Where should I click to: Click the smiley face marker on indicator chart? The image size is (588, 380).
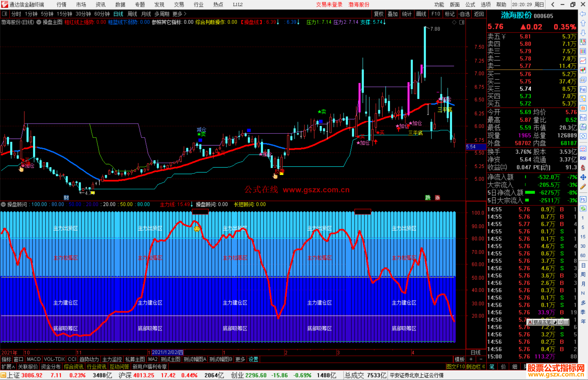197,229
